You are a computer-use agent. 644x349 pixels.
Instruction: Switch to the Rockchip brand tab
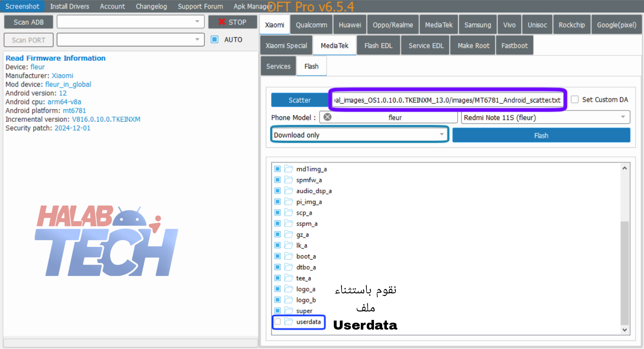click(x=572, y=25)
